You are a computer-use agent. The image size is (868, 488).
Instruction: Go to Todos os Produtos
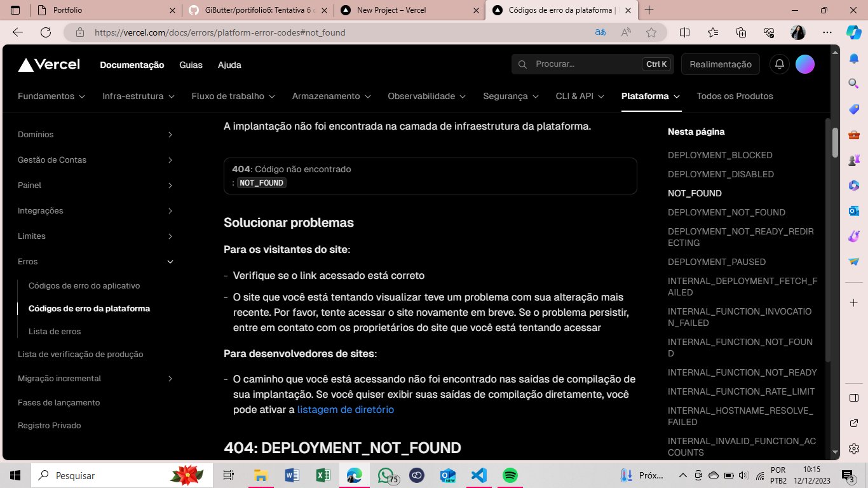pos(735,96)
